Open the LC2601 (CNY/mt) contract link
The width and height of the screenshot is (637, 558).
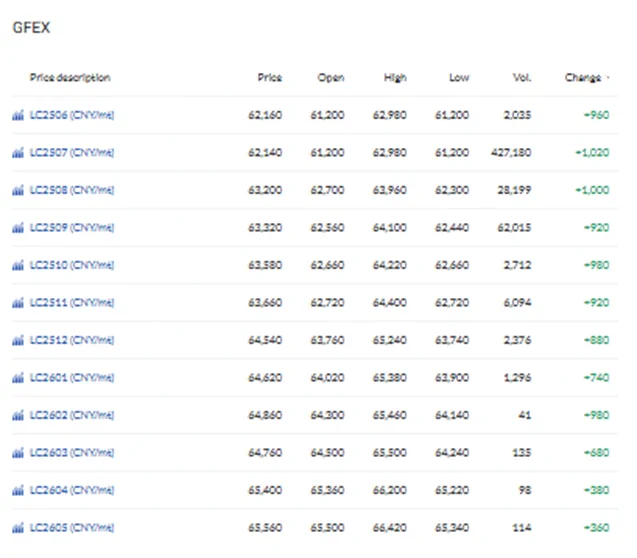pos(72,377)
